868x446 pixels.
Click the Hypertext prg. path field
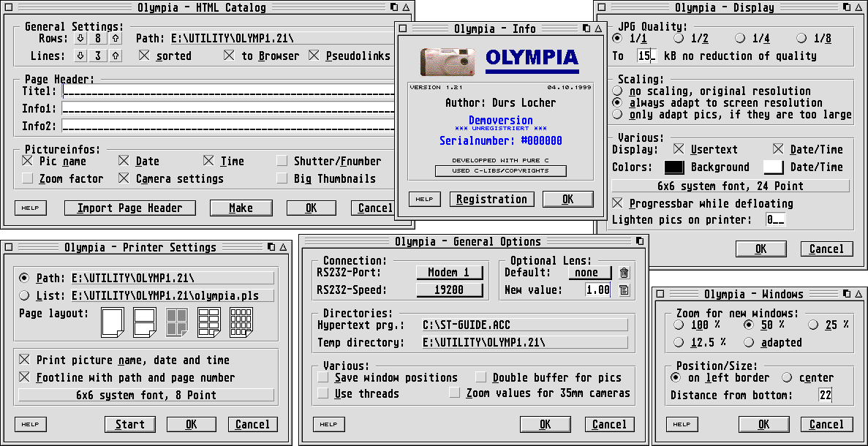coord(524,325)
